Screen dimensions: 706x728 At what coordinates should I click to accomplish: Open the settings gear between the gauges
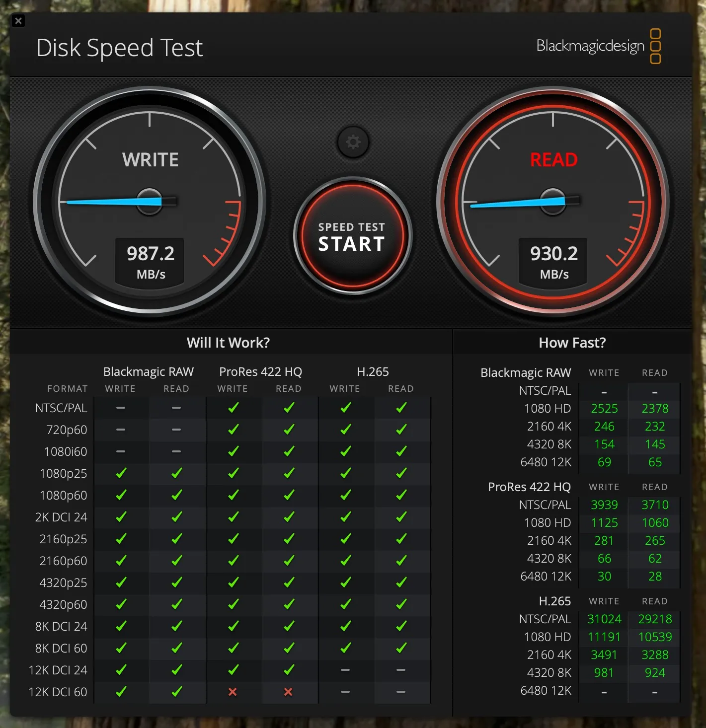click(x=353, y=143)
